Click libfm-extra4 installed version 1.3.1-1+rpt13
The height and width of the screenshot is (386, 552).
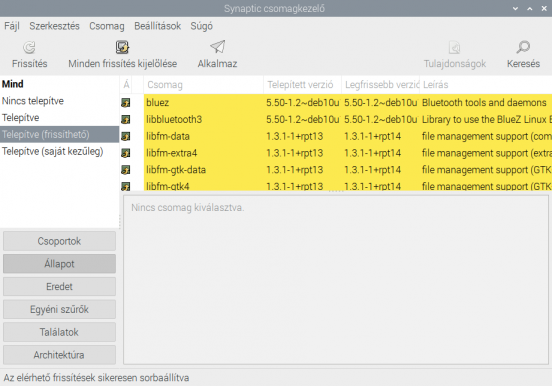(294, 153)
